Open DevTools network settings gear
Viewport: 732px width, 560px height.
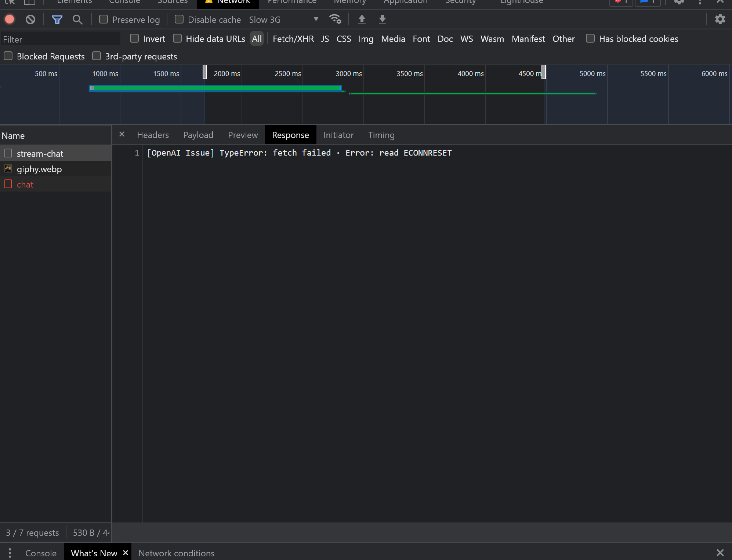721,19
